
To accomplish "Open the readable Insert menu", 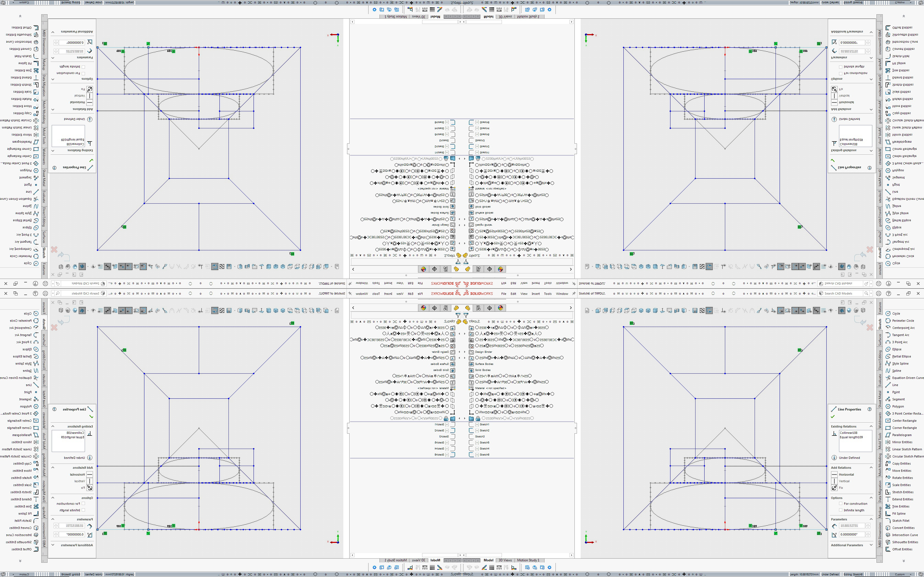I will [x=535, y=293].
